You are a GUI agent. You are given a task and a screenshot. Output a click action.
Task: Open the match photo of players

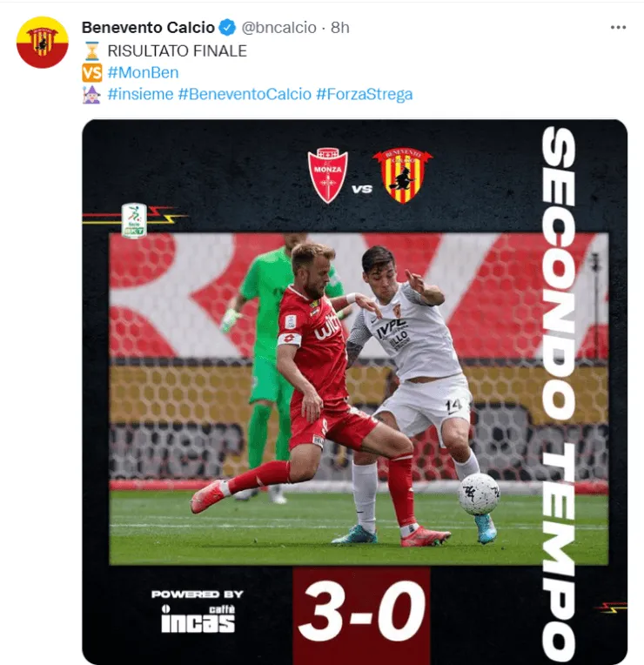[359, 399]
